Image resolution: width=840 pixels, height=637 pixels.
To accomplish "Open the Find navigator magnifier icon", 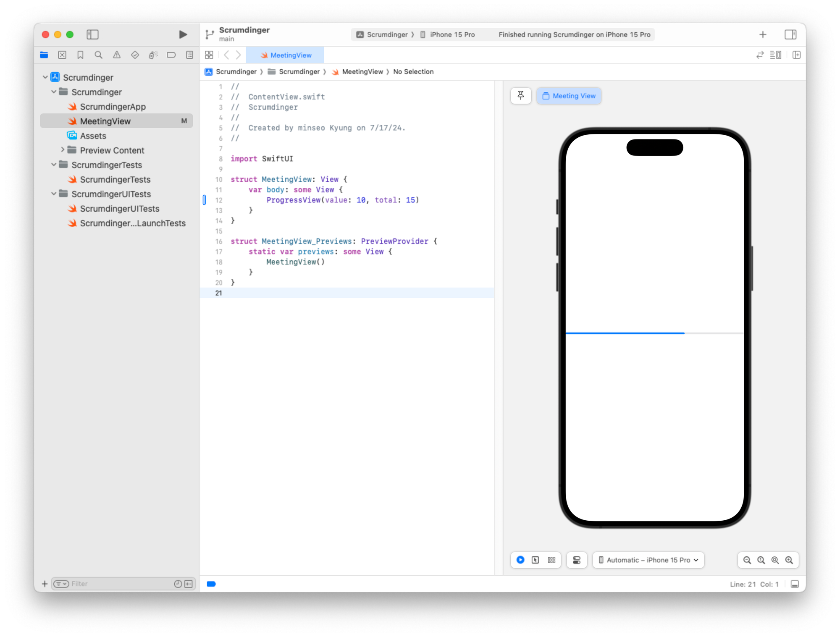I will pos(98,55).
